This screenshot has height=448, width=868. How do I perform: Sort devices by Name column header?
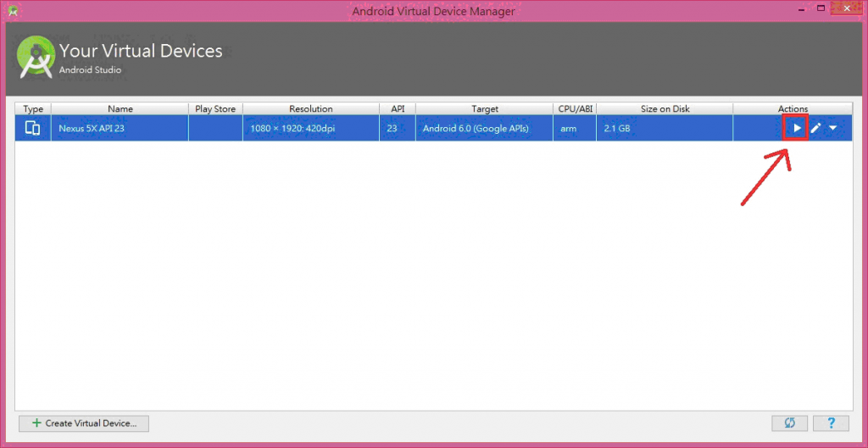[120, 109]
